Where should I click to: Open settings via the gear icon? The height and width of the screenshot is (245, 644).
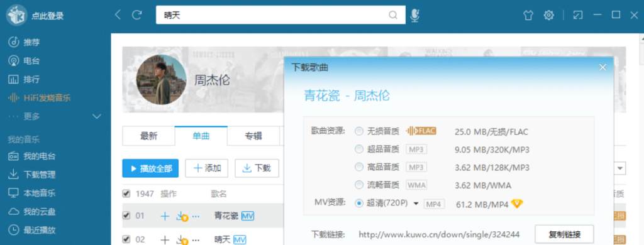[548, 16]
